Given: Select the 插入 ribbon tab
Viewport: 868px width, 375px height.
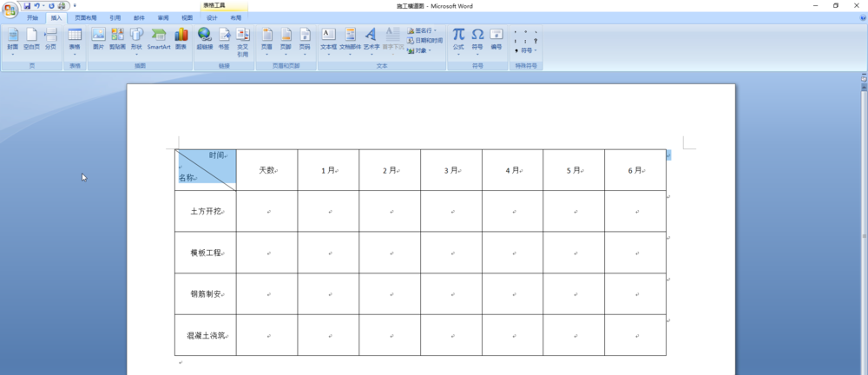Looking at the screenshot, I should pos(56,17).
